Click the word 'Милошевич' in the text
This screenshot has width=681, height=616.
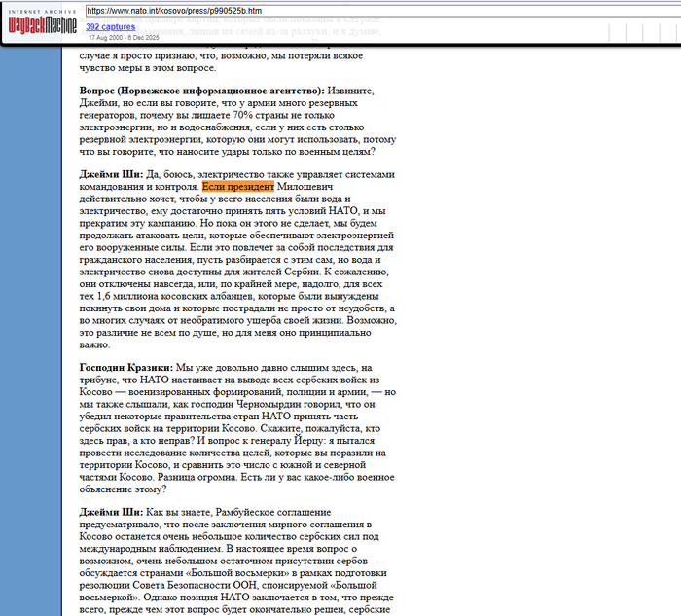click(308, 187)
